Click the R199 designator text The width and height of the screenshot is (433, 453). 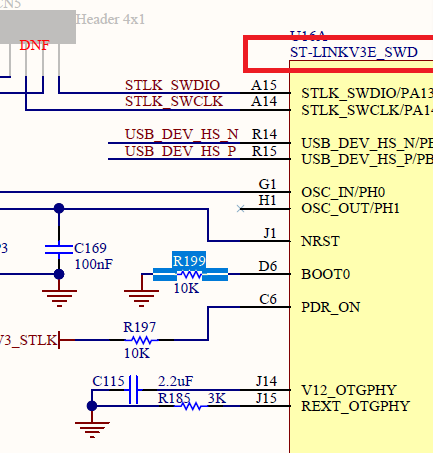[189, 261]
